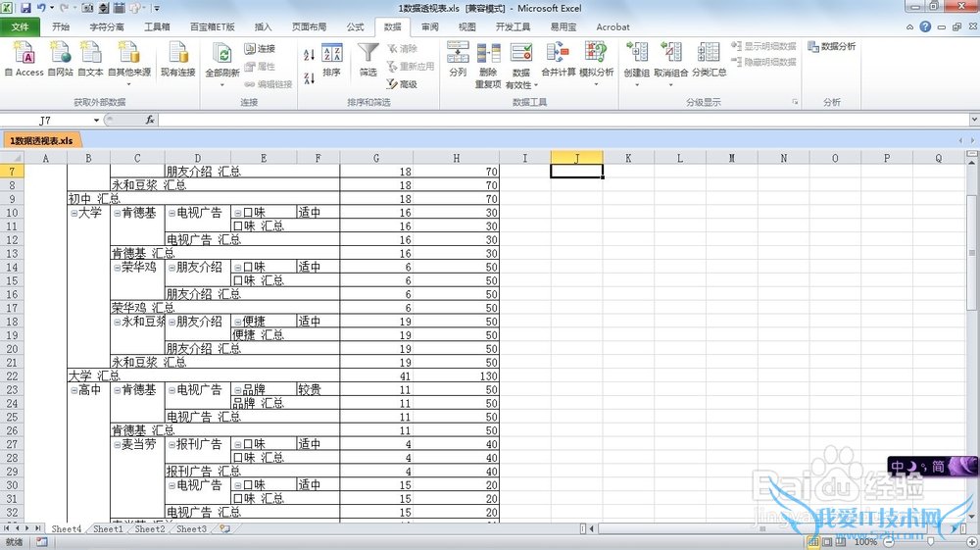This screenshot has height=550, width=980.
Task: Click the select-all corner button
Action: click(12, 158)
